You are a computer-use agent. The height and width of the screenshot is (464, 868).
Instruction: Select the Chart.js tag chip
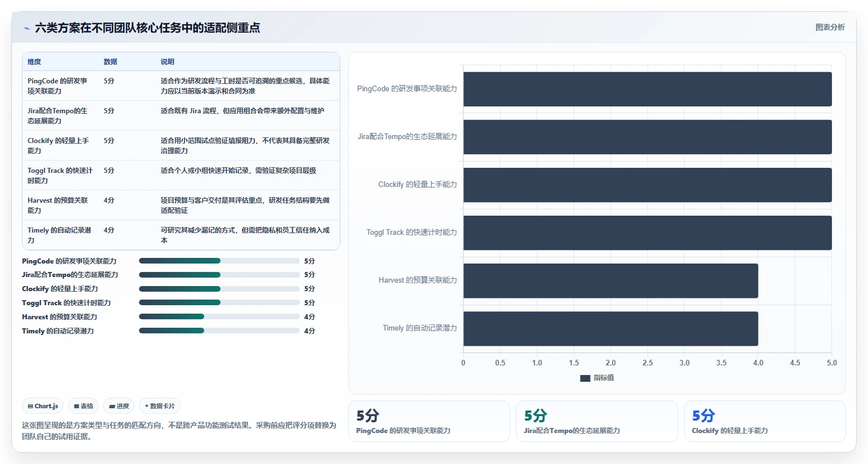coord(43,406)
